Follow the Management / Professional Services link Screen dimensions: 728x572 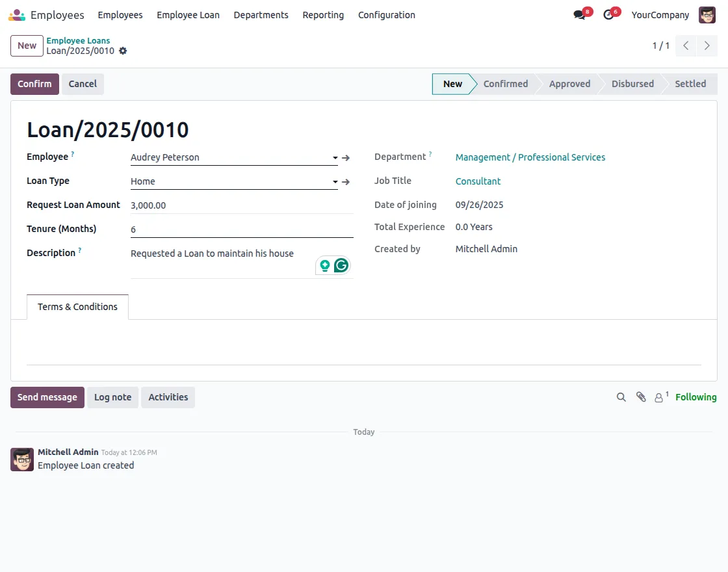pos(530,157)
